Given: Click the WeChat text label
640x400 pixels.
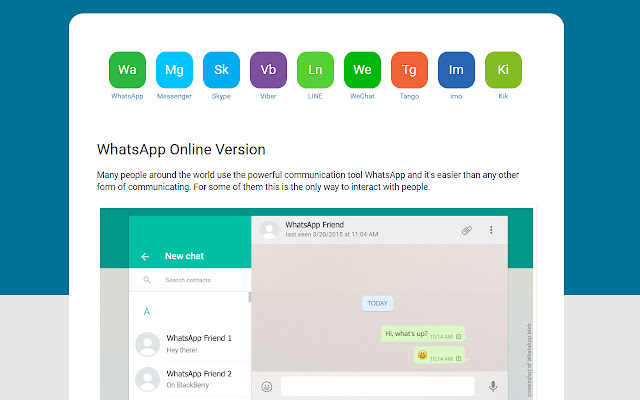Looking at the screenshot, I should tap(362, 96).
